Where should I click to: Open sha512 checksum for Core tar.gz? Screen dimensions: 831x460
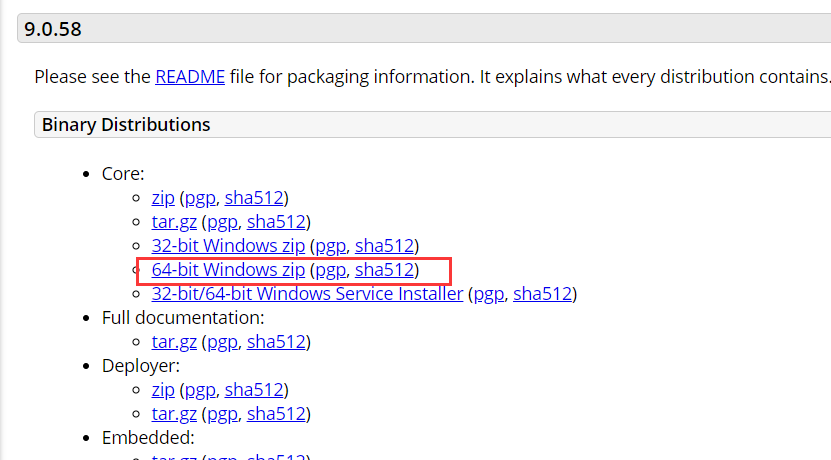click(x=278, y=222)
